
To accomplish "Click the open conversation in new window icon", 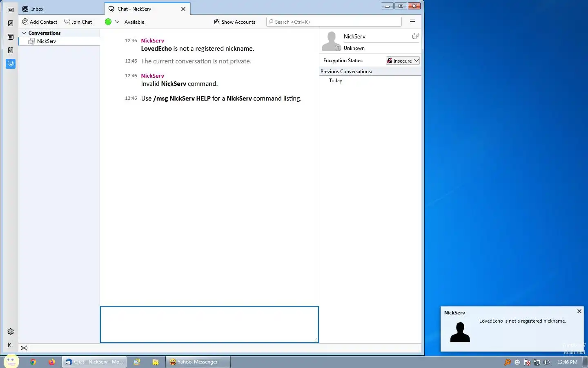I will [x=415, y=36].
